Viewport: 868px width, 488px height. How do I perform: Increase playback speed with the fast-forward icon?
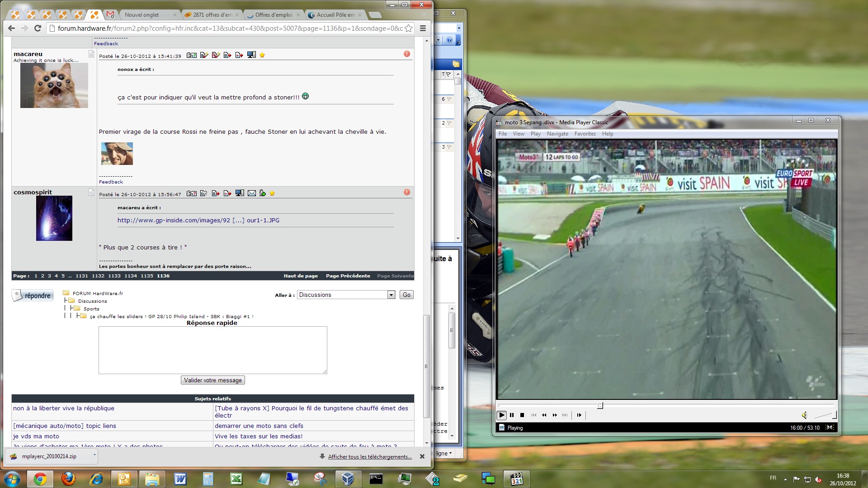(555, 415)
